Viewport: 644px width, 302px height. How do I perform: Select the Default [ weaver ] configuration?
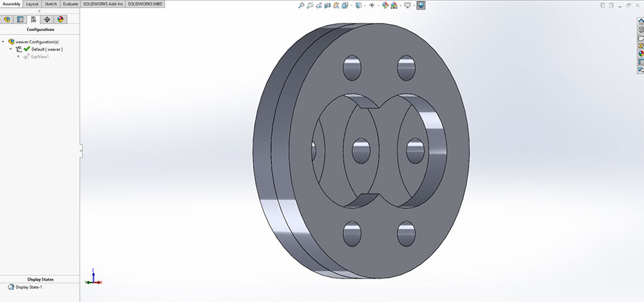pos(47,49)
